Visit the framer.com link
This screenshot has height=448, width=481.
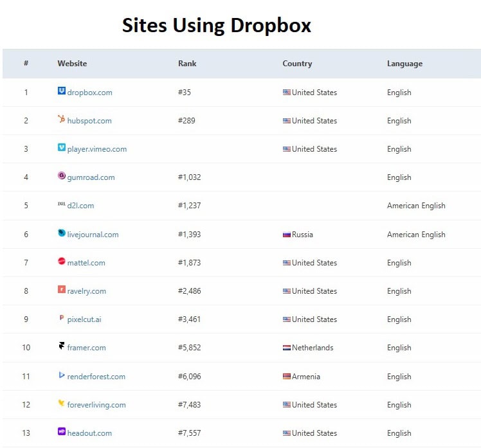pyautogui.click(x=86, y=348)
